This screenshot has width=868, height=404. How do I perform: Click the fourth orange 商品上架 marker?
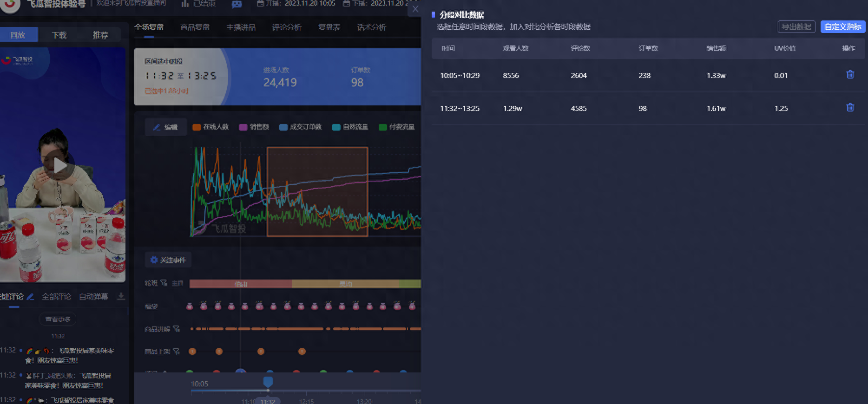302,352
